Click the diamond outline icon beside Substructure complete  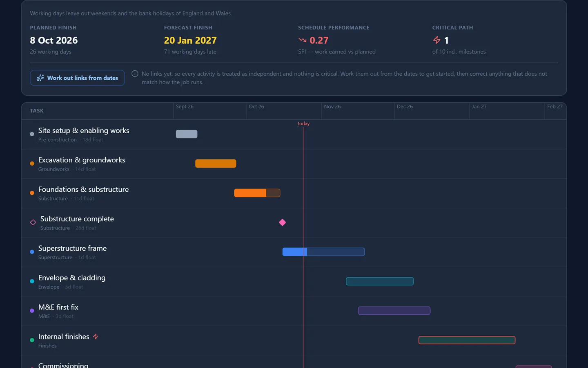pyautogui.click(x=33, y=222)
